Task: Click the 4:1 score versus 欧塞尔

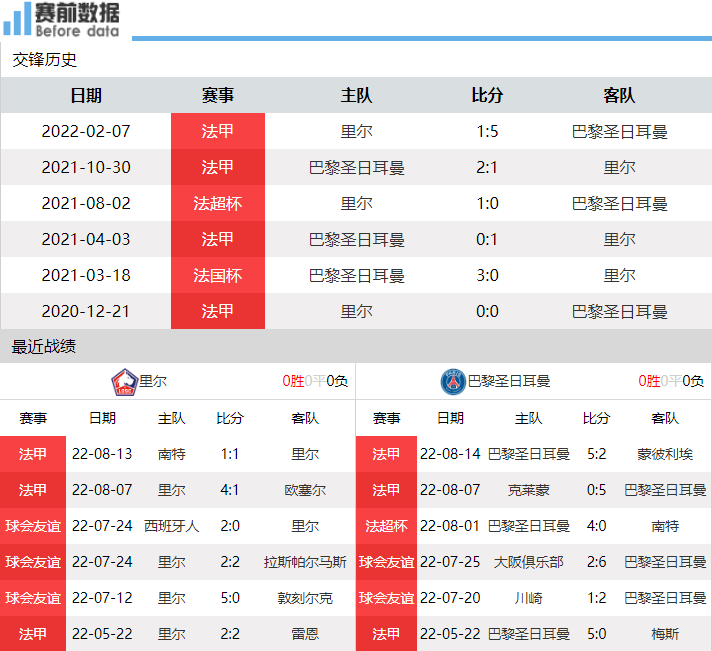Action: coord(230,490)
